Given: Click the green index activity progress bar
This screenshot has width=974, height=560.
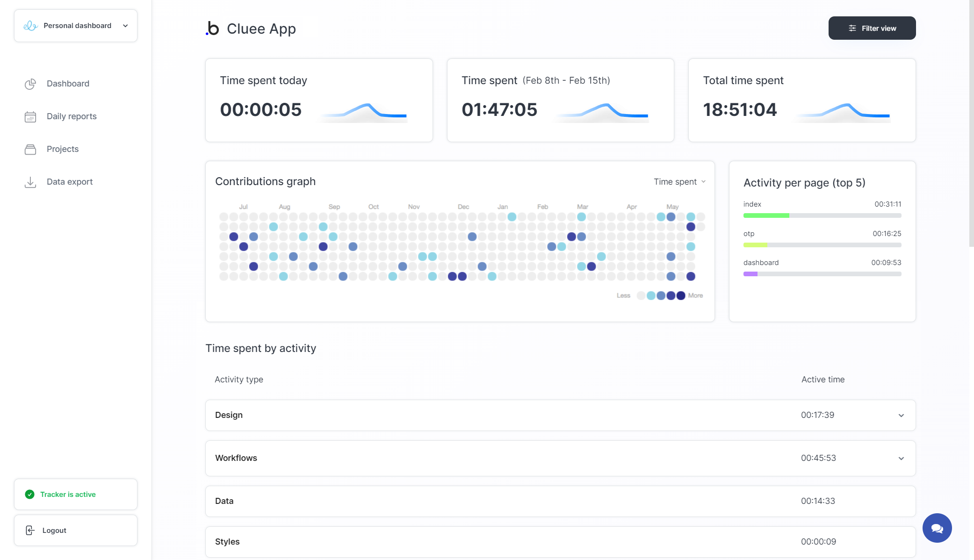Looking at the screenshot, I should pos(766,215).
